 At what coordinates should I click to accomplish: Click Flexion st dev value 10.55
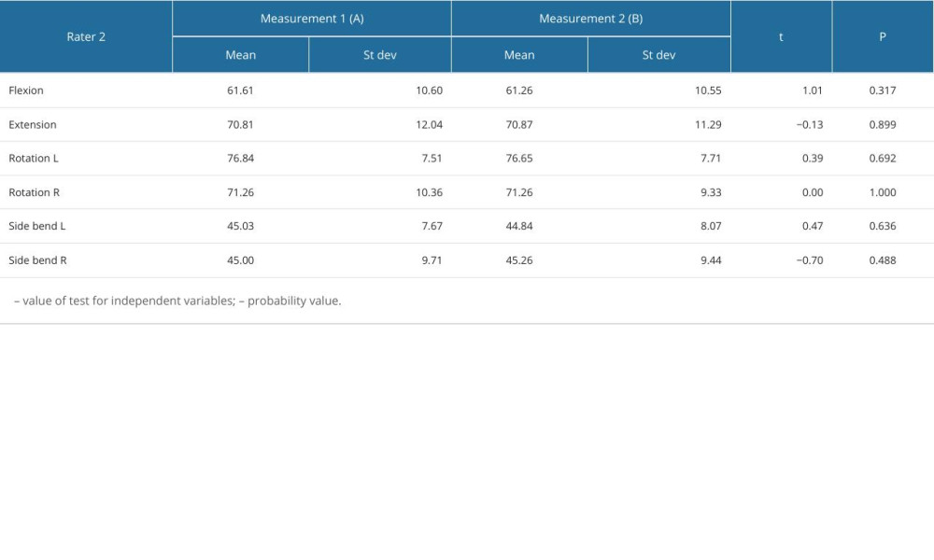coord(708,91)
